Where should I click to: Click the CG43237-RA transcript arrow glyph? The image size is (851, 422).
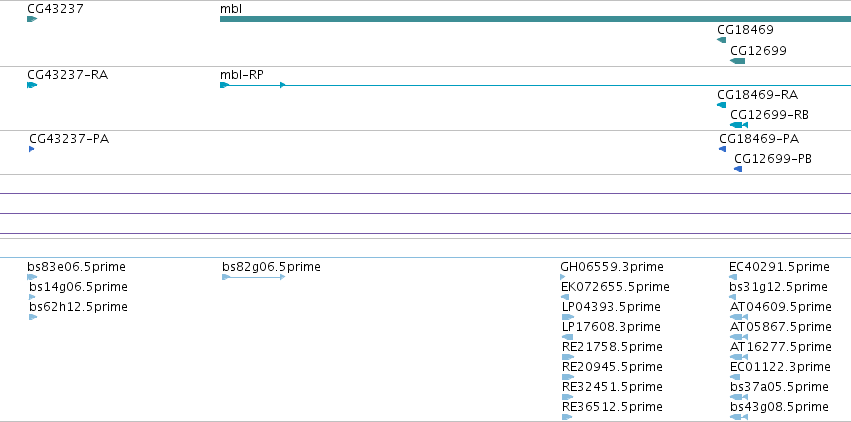coord(32,85)
